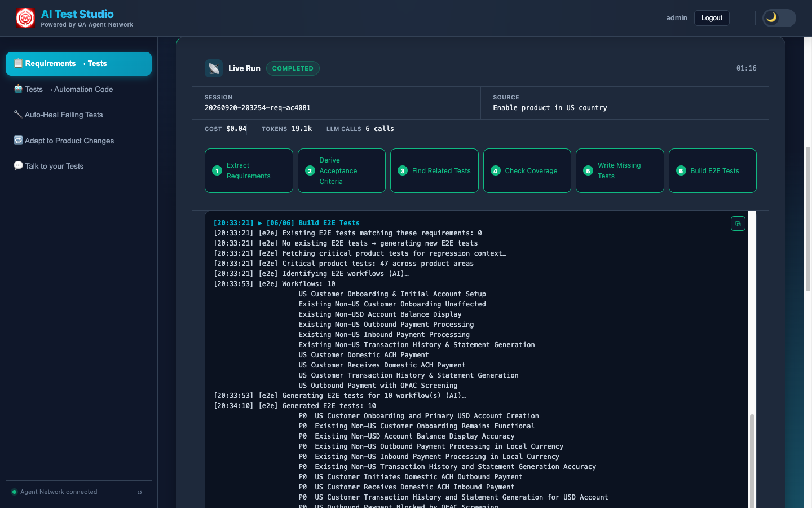Click log line US Customer Domestic ACH Payment
This screenshot has width=812, height=508.
coord(364,355)
